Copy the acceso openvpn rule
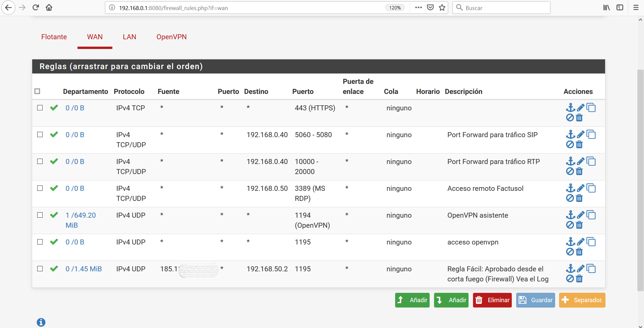This screenshot has width=644, height=328. coord(591,242)
